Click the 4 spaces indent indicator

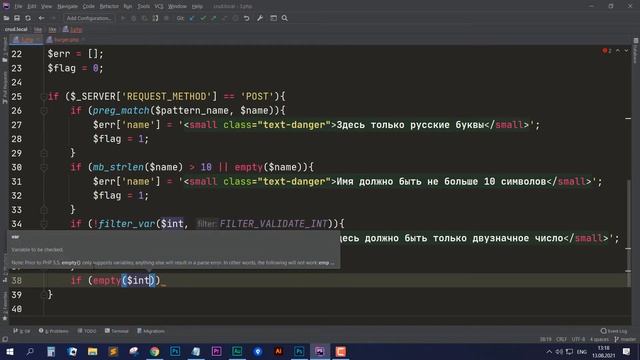tap(599, 340)
